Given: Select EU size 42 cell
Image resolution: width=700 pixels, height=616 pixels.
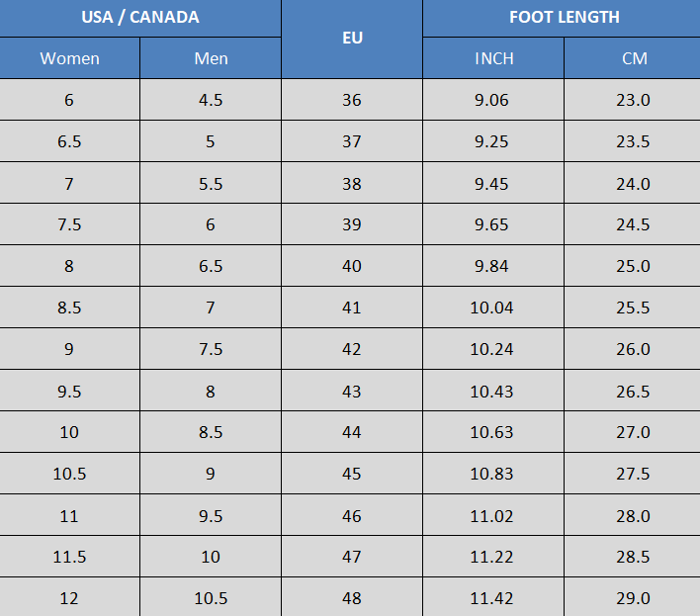Looking at the screenshot, I should click(x=352, y=349).
